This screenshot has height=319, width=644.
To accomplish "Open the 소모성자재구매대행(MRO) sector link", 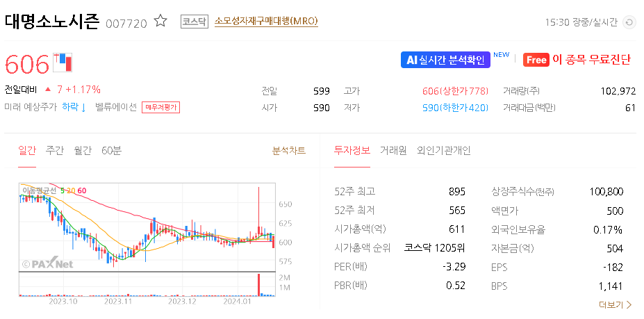I will click(266, 21).
